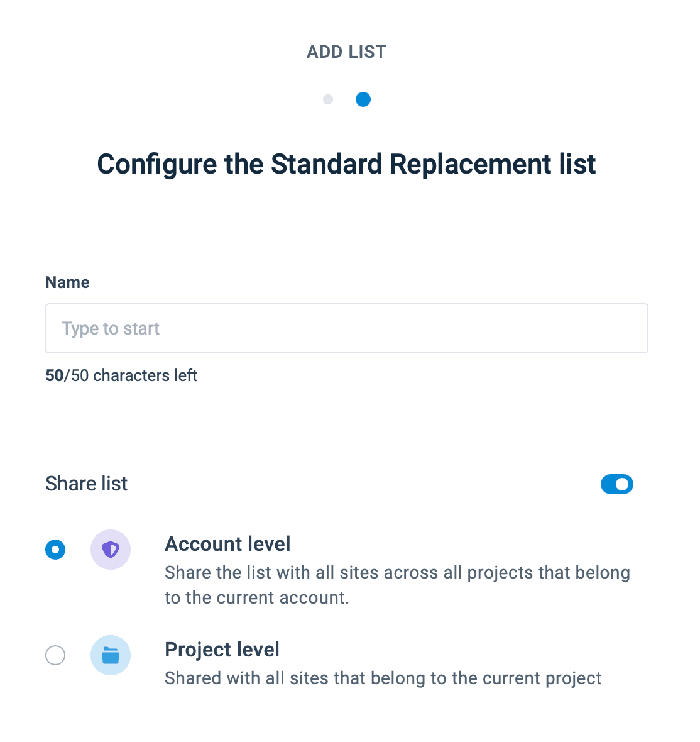
Task: Click the 'Share list' label
Action: coord(87,484)
